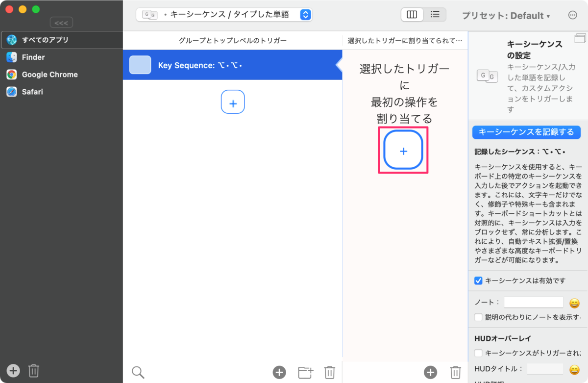Click the trash icon under the actions column

[x=455, y=372]
